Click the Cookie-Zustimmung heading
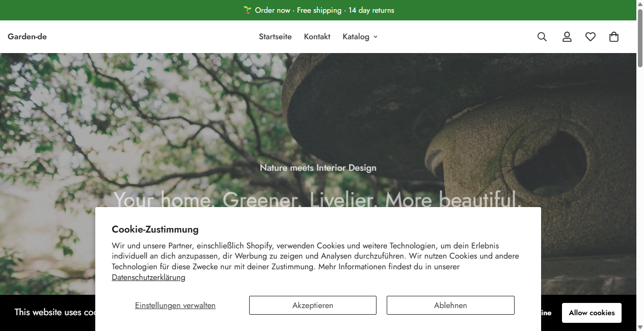 (x=155, y=230)
